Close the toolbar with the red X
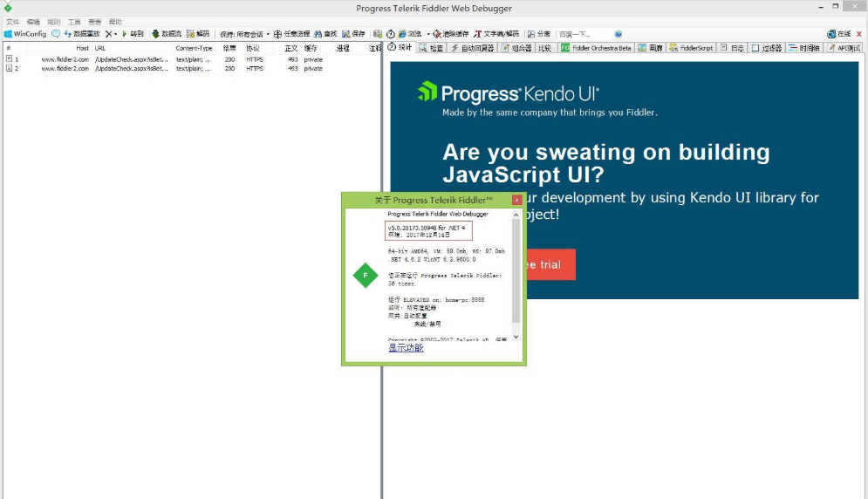This screenshot has width=868, height=499. [x=859, y=34]
